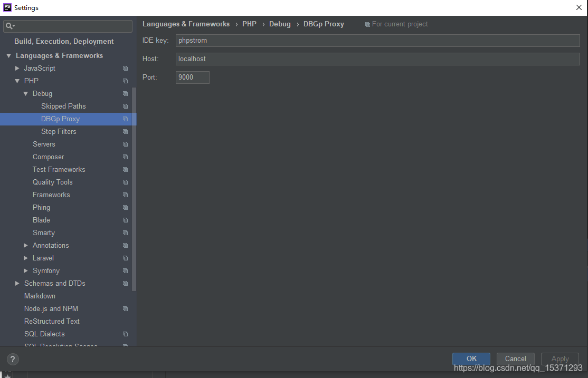The height and width of the screenshot is (378, 588).
Task: Expand the Laravel settings node
Action: tap(25, 258)
